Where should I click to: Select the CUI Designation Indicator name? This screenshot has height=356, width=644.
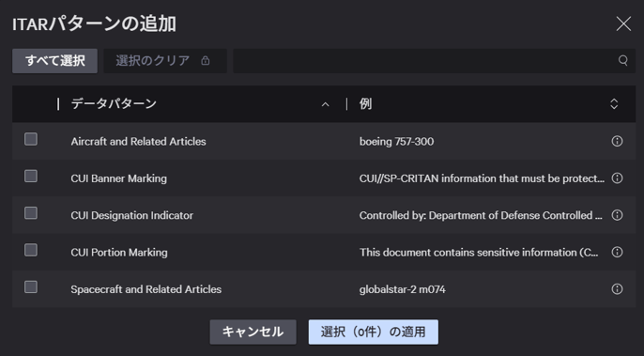[x=131, y=215]
